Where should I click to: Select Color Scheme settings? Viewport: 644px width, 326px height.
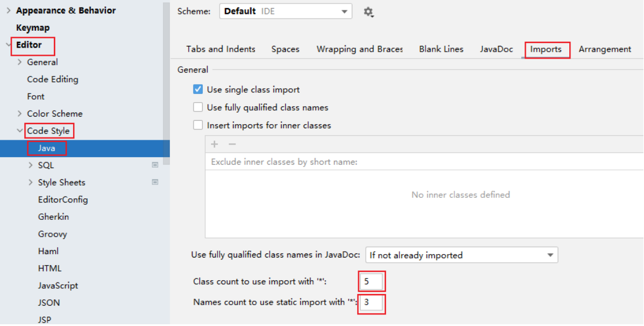[54, 114]
